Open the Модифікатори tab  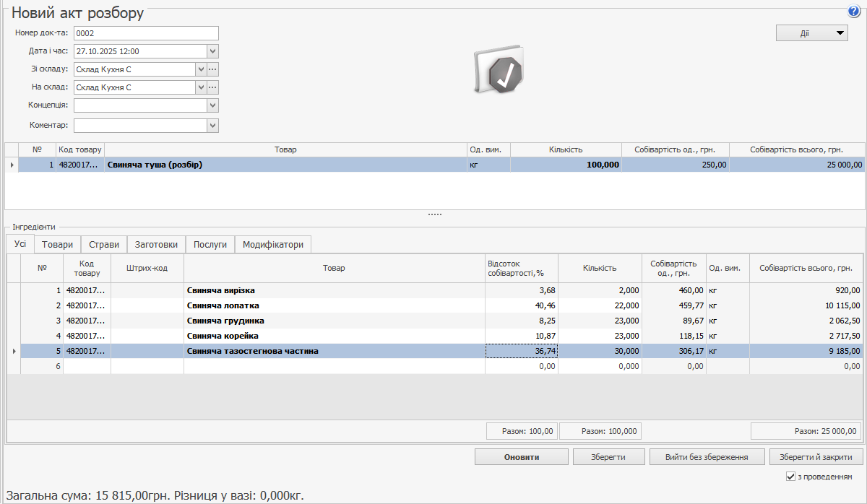pyautogui.click(x=272, y=245)
